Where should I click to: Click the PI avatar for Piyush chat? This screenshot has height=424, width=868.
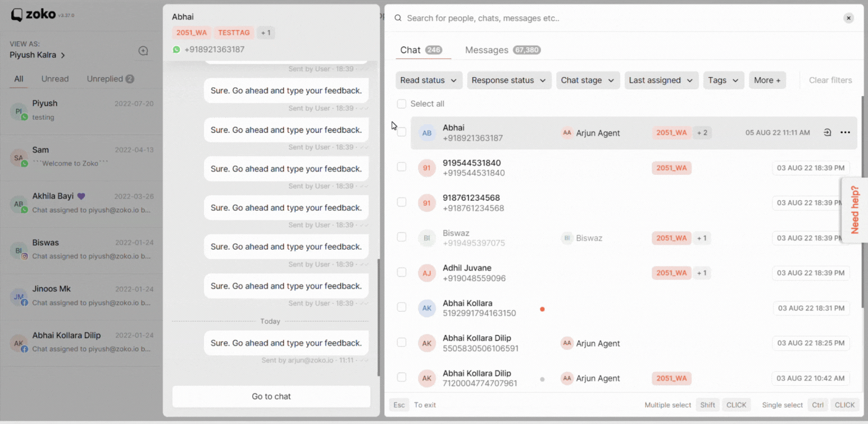(x=19, y=111)
